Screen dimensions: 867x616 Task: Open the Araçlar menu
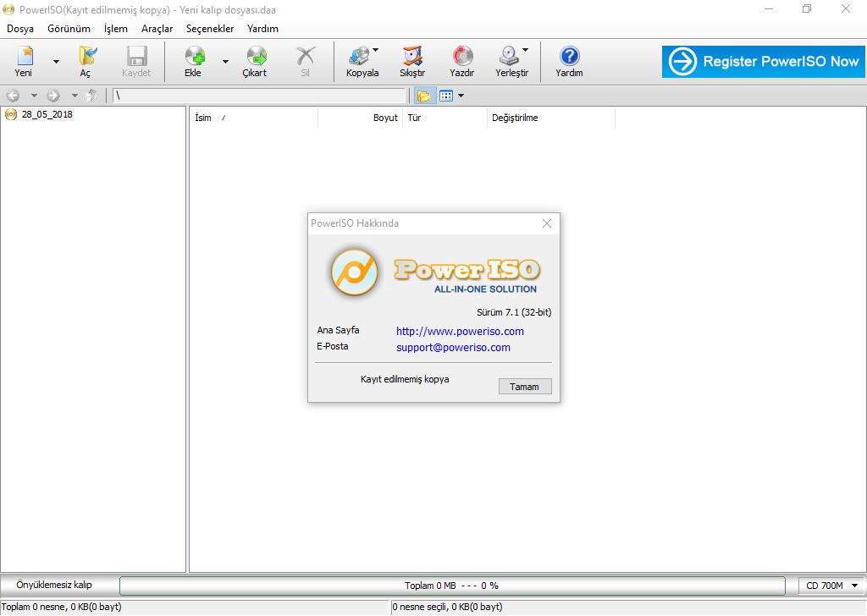[157, 29]
